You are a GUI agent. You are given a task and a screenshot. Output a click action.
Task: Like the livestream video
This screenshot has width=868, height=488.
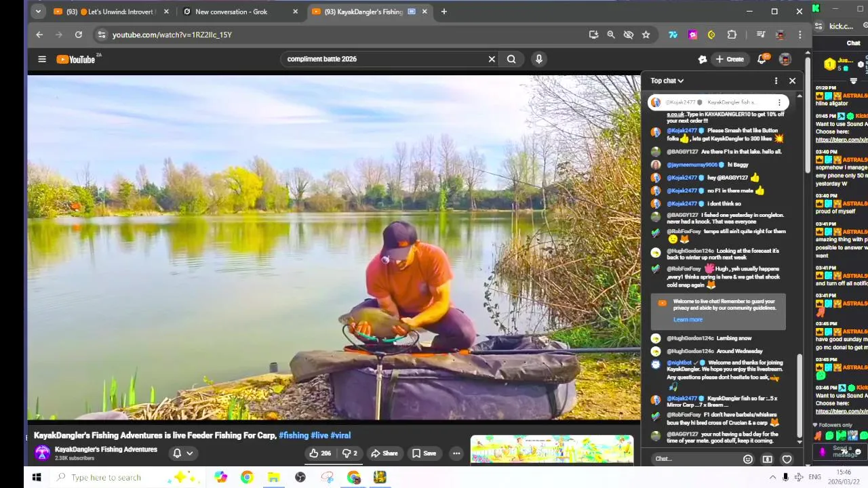pos(320,453)
